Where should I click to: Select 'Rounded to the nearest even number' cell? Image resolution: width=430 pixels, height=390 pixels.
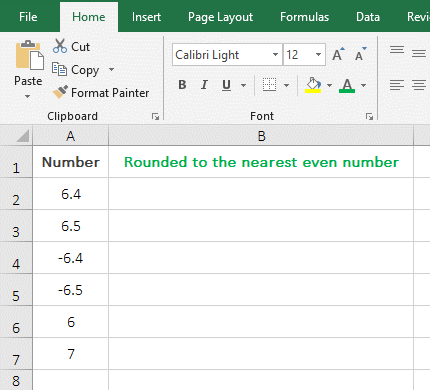pyautogui.click(x=261, y=162)
